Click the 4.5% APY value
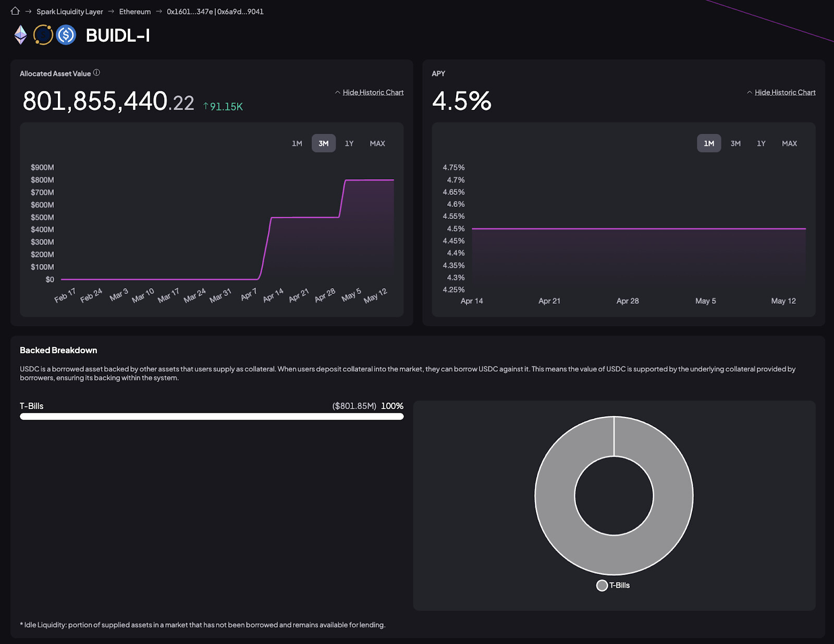This screenshot has width=834, height=644. click(x=462, y=101)
